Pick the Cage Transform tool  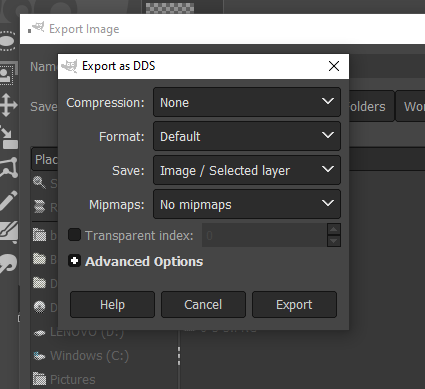(x=9, y=168)
